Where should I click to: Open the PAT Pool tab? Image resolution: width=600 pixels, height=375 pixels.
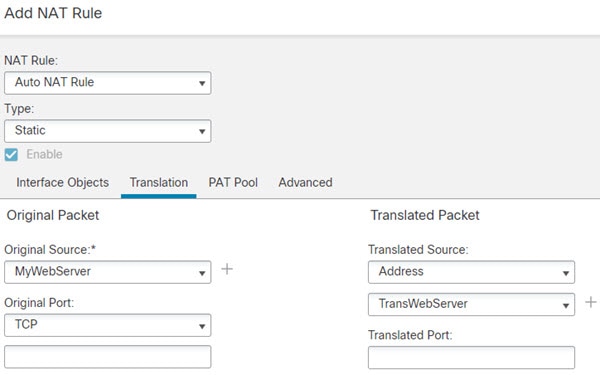click(x=233, y=183)
